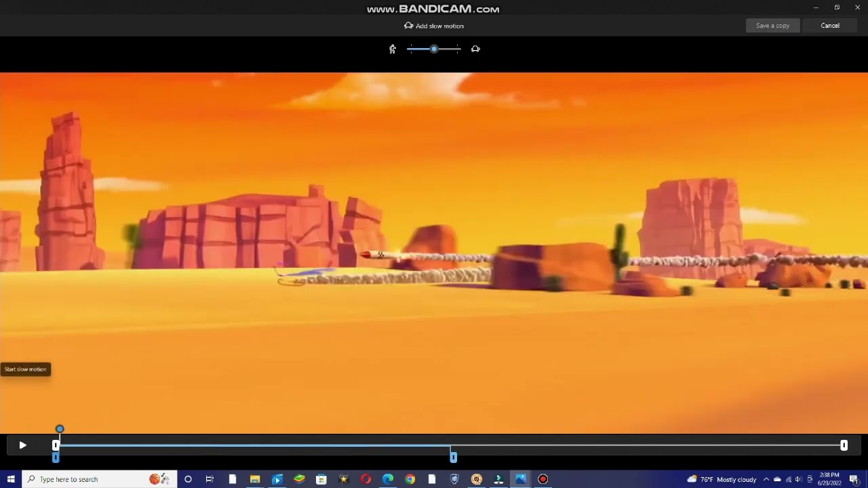
Task: Click Save a copy
Action: coord(773,26)
